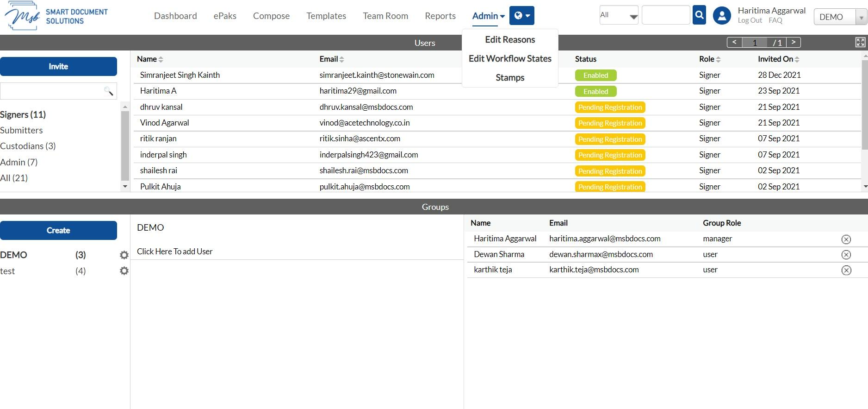This screenshot has height=409, width=868.
Task: Click the fullscreen expand icon in Users bar
Action: [860, 43]
